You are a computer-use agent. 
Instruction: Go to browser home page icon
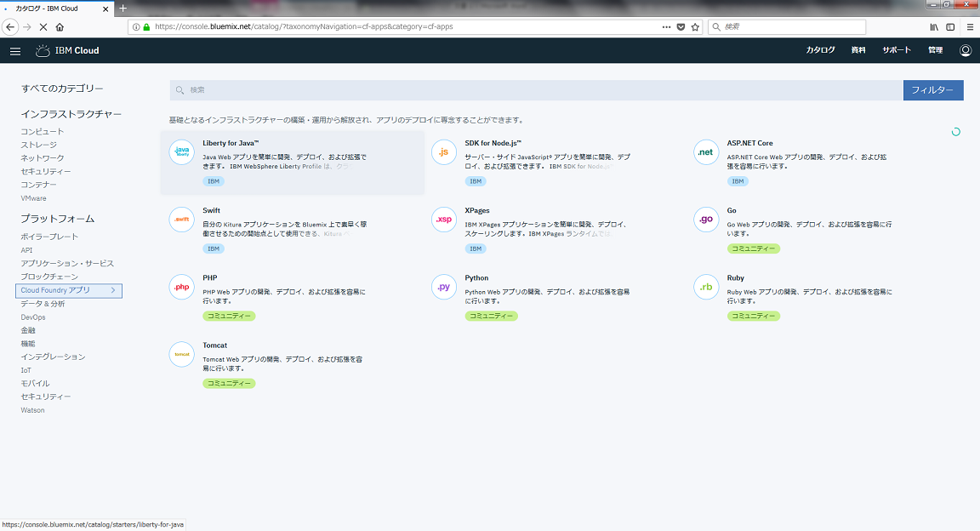[x=60, y=27]
